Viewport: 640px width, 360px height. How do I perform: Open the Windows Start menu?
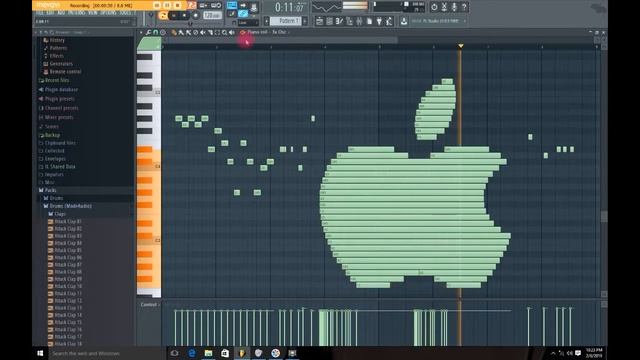[x=40, y=353]
